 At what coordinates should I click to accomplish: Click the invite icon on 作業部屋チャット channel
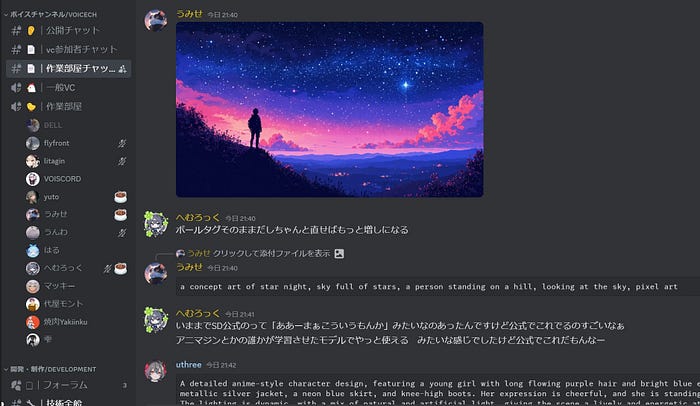(122, 68)
